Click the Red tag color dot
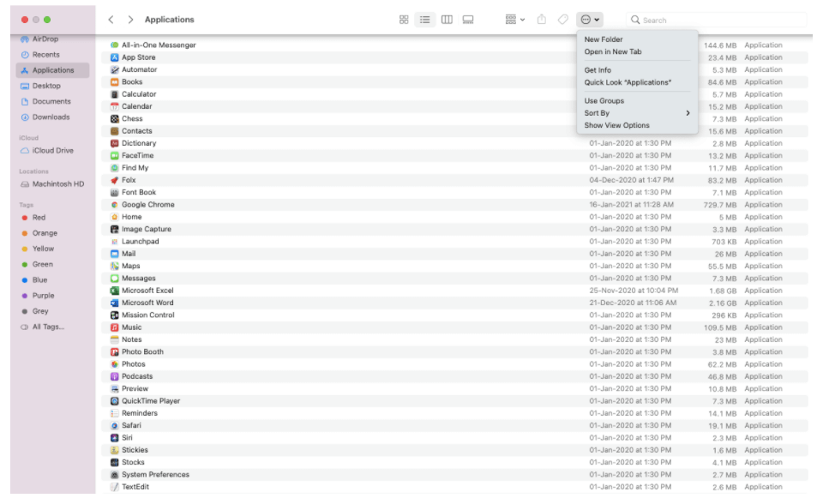Viewport: 817px width, 504px height. [x=25, y=218]
